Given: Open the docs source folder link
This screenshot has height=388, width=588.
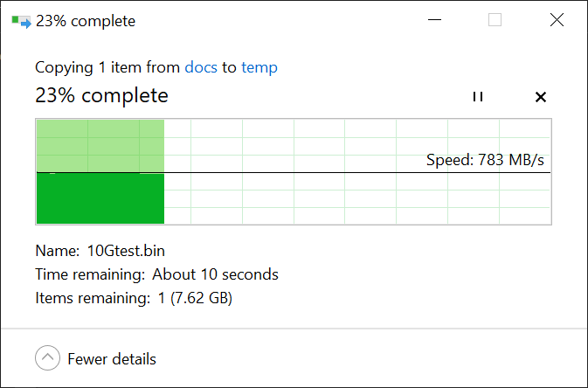Looking at the screenshot, I should (x=201, y=67).
